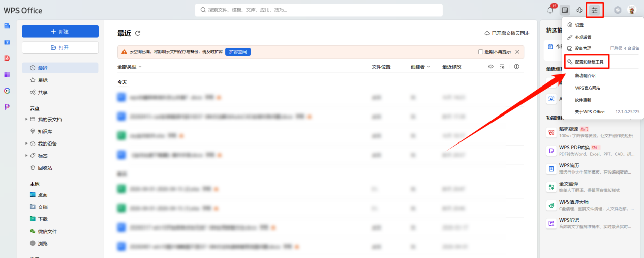Open the round face AI icon in left strip
Image resolution: width=644 pixels, height=258 pixels.
coord(7,91)
